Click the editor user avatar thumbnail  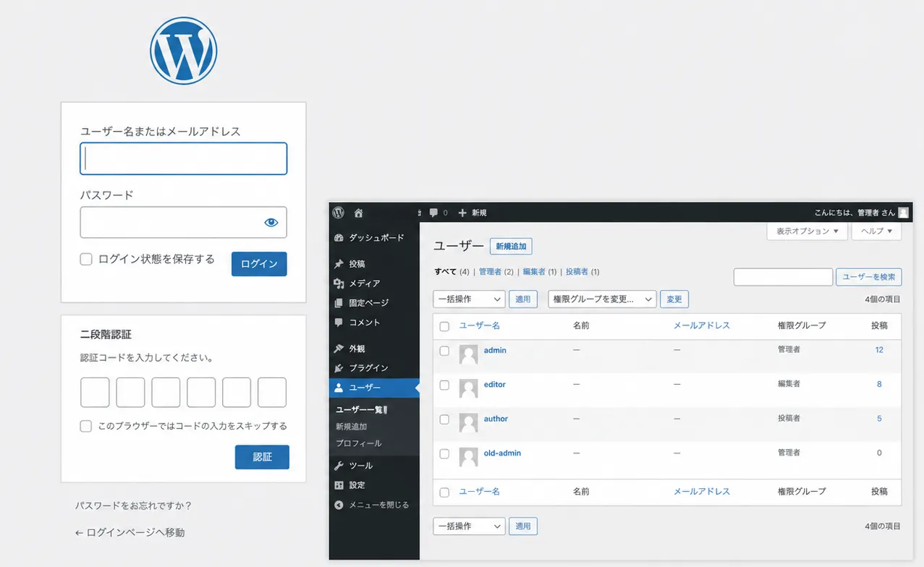pyautogui.click(x=468, y=388)
